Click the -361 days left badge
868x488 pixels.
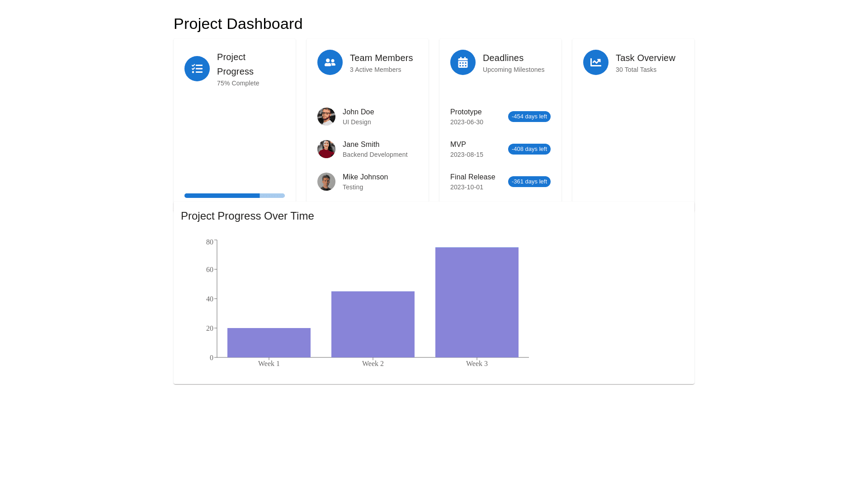pyautogui.click(x=529, y=182)
